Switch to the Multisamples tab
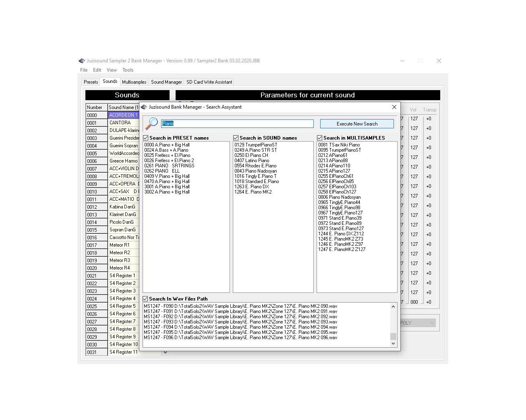 (x=134, y=82)
